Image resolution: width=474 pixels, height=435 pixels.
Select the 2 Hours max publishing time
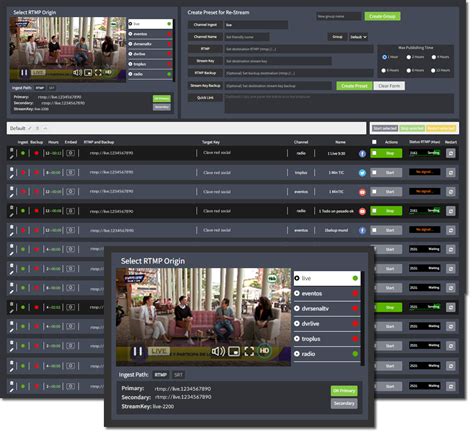[x=409, y=57]
